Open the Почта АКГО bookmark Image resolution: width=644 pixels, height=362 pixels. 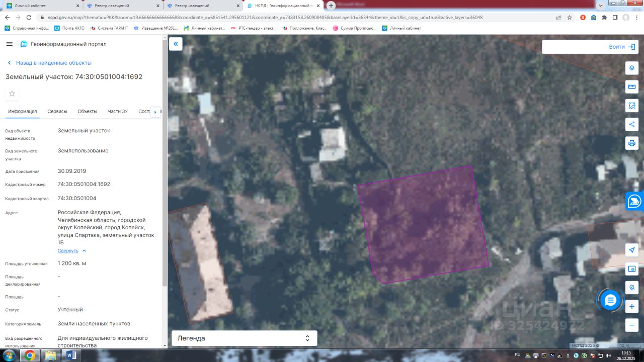70,28
